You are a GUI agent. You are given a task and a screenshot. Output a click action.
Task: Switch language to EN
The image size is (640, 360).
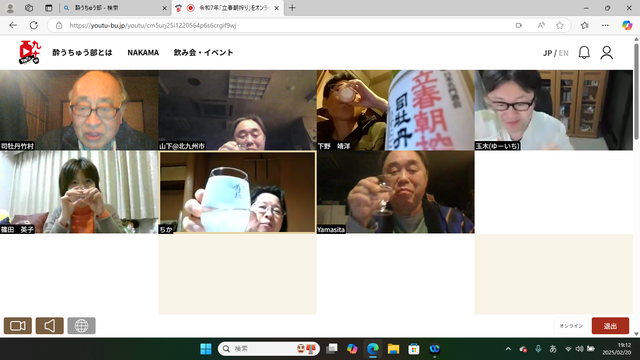tap(563, 53)
